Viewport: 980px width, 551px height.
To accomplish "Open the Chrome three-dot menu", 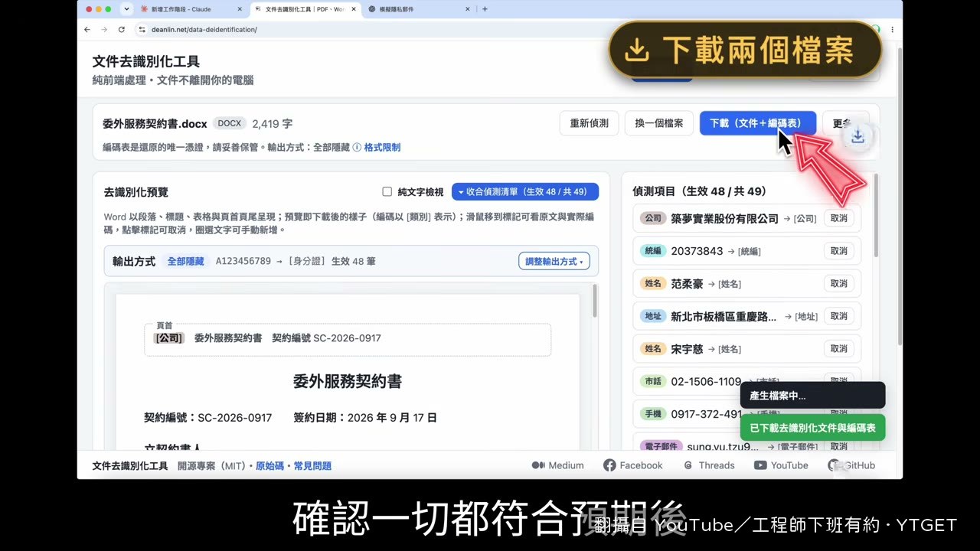I will 892,29.
